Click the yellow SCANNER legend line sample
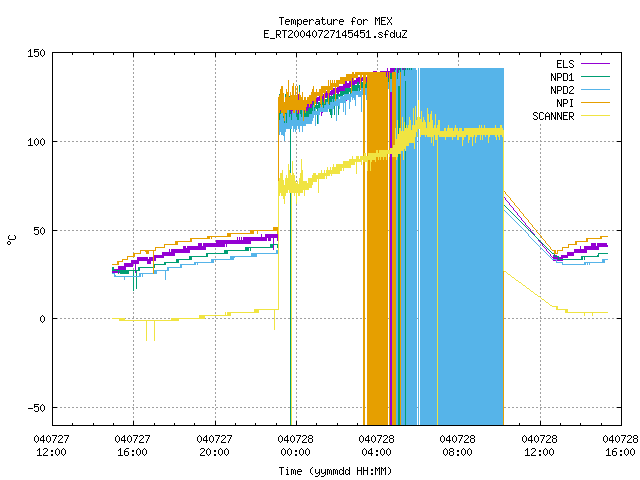The image size is (640, 480). coord(595,116)
